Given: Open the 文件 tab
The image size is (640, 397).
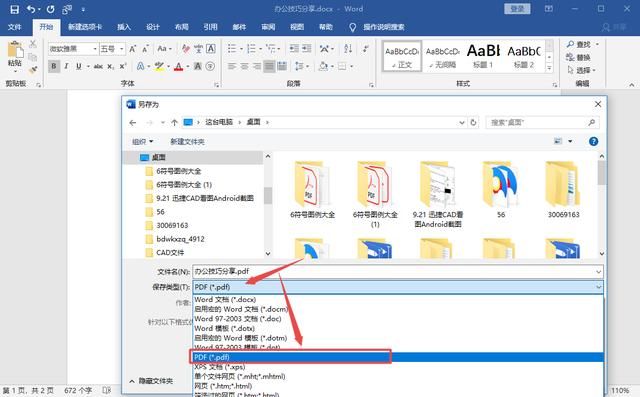Looking at the screenshot, I should (x=14, y=27).
